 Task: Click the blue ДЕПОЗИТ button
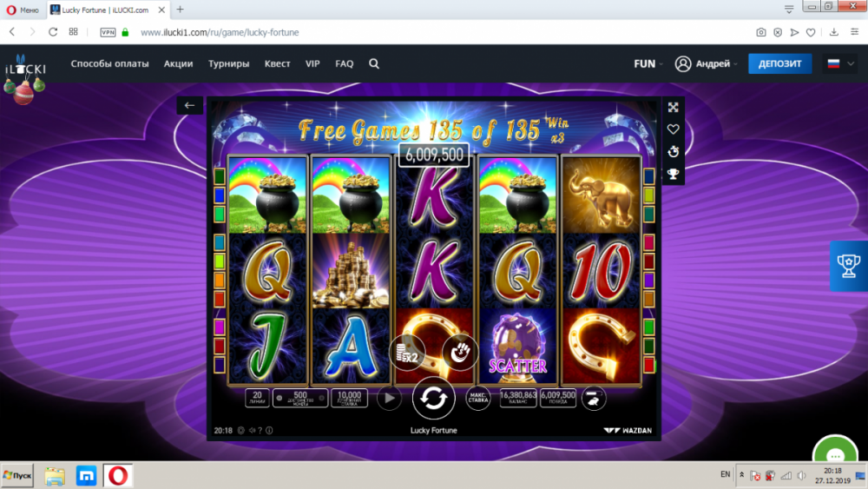click(x=780, y=63)
